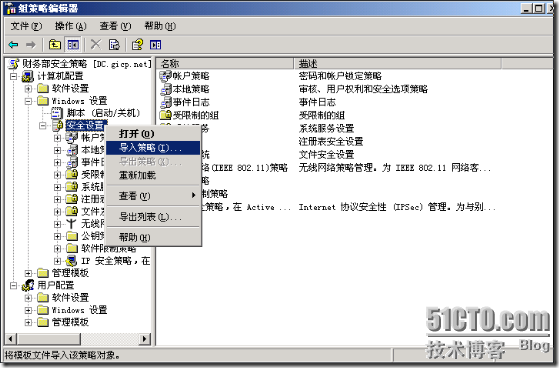559x368 pixels.
Task: Choose 打开(O) in context menu
Action: [153, 134]
